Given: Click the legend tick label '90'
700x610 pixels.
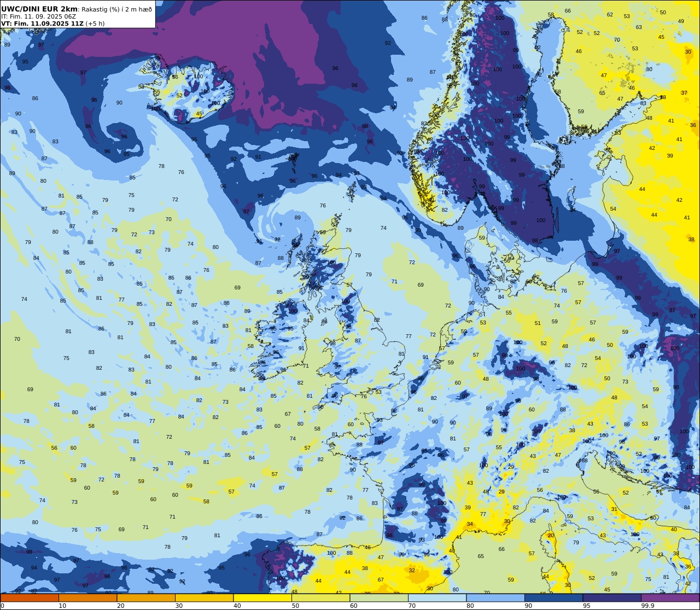Looking at the screenshot, I should click(x=528, y=606).
